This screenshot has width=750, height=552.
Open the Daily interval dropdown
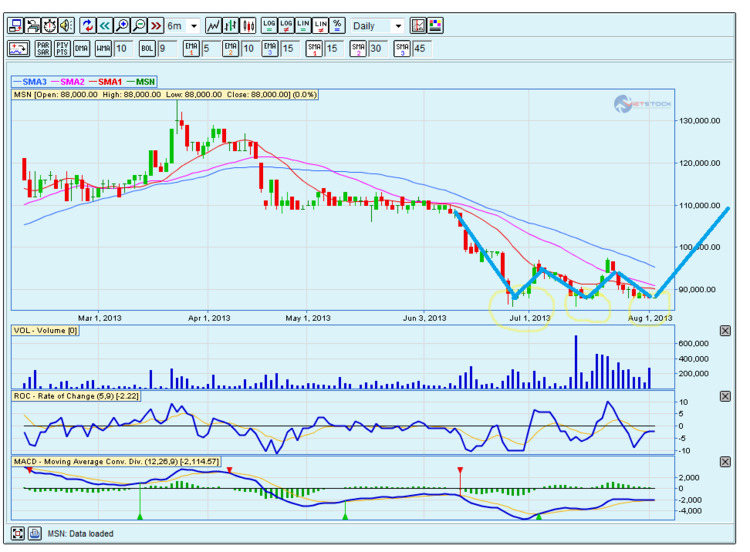coord(377,26)
